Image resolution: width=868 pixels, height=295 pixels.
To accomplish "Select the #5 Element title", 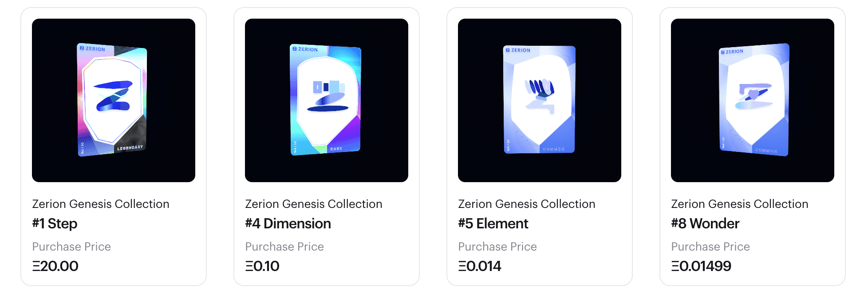I will pyautogui.click(x=493, y=223).
